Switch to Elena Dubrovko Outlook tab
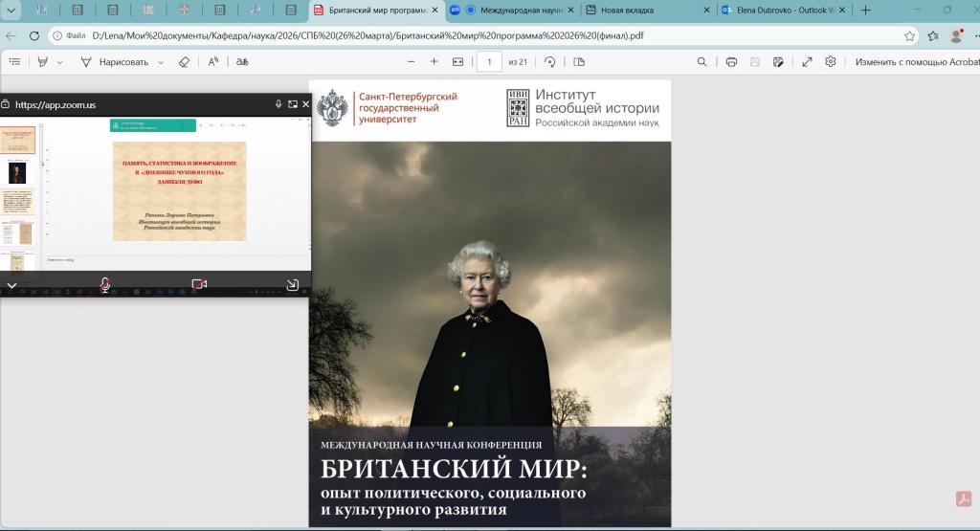Image resolution: width=980 pixels, height=531 pixels. pos(790,11)
